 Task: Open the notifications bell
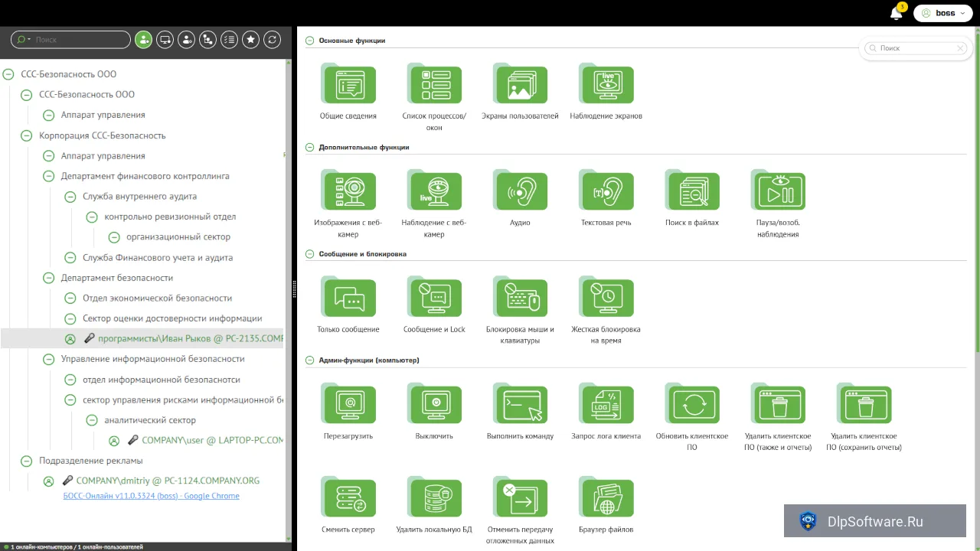point(896,13)
